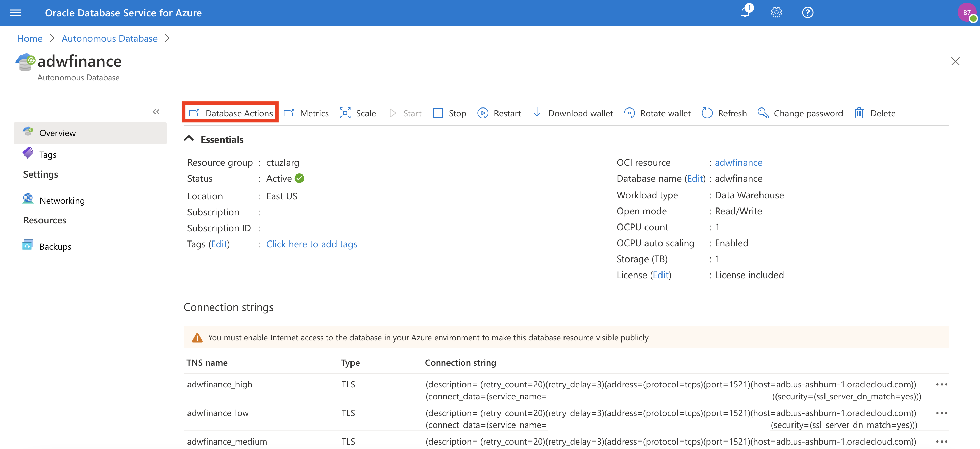Switch to the Networking section

click(x=62, y=200)
